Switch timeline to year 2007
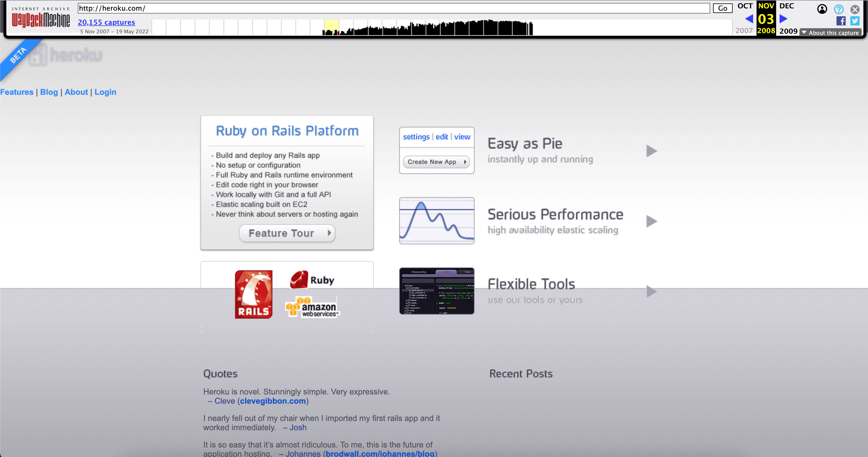Viewport: 868px width, 457px height. click(x=744, y=31)
